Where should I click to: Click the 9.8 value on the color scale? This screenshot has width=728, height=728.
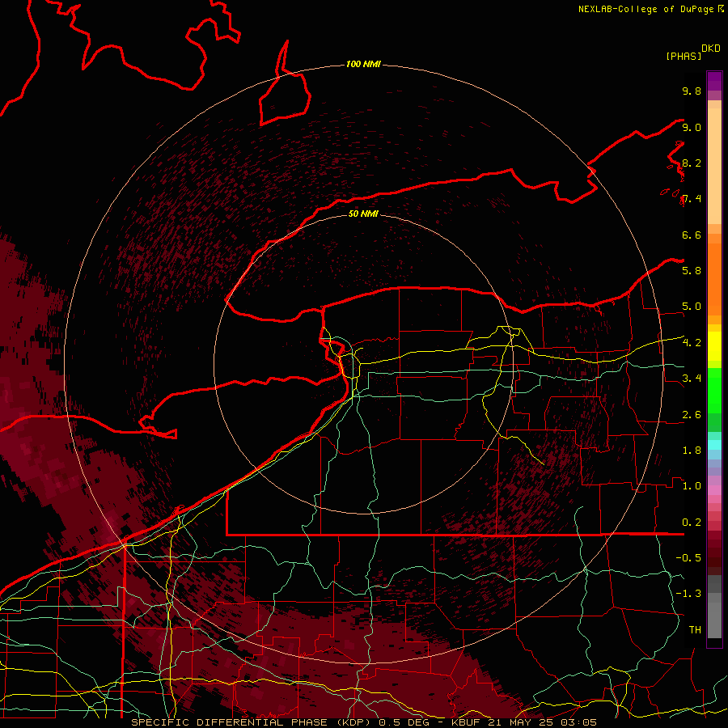point(692,91)
